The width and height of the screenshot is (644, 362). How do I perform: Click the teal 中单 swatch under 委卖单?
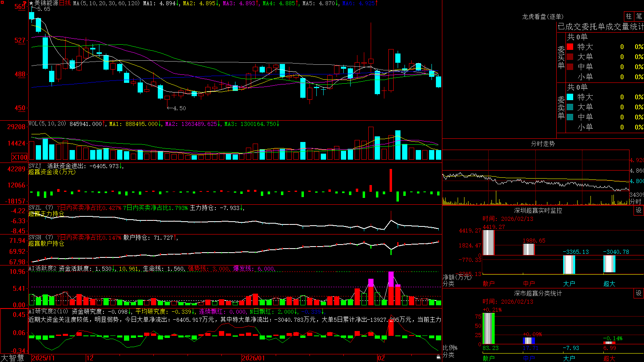570,117
